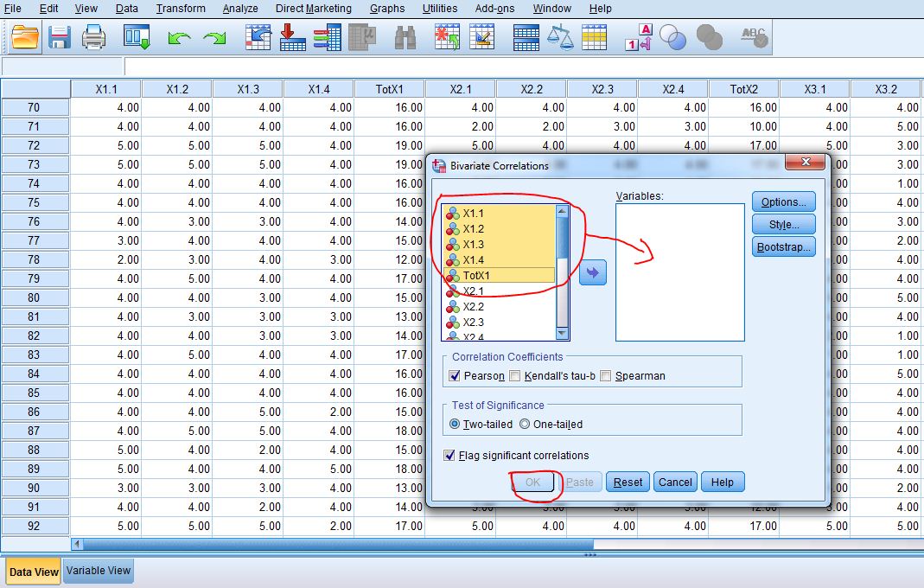Select the Print tool
This screenshot has height=588, width=924.
(x=93, y=37)
